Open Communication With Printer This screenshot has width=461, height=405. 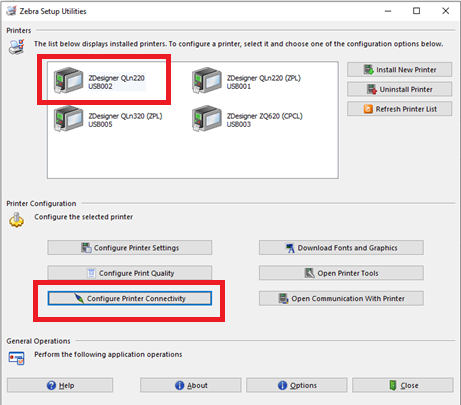341,298
